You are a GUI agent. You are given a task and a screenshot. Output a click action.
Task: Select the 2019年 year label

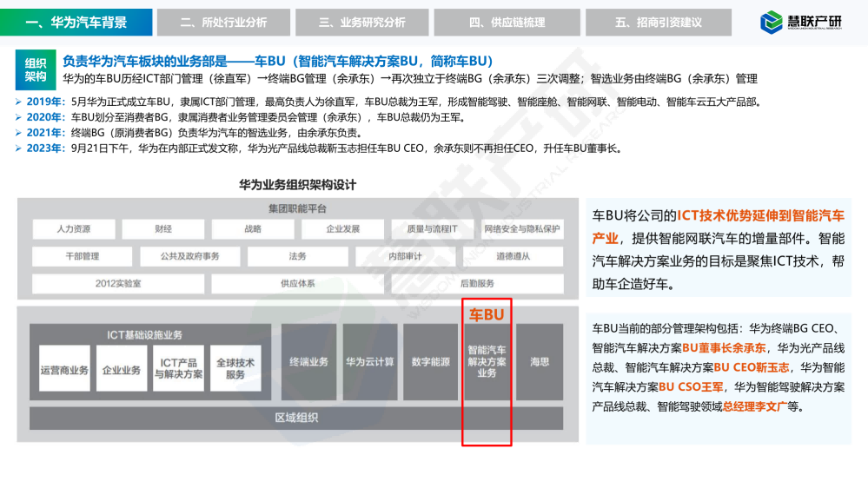pyautogui.click(x=45, y=102)
